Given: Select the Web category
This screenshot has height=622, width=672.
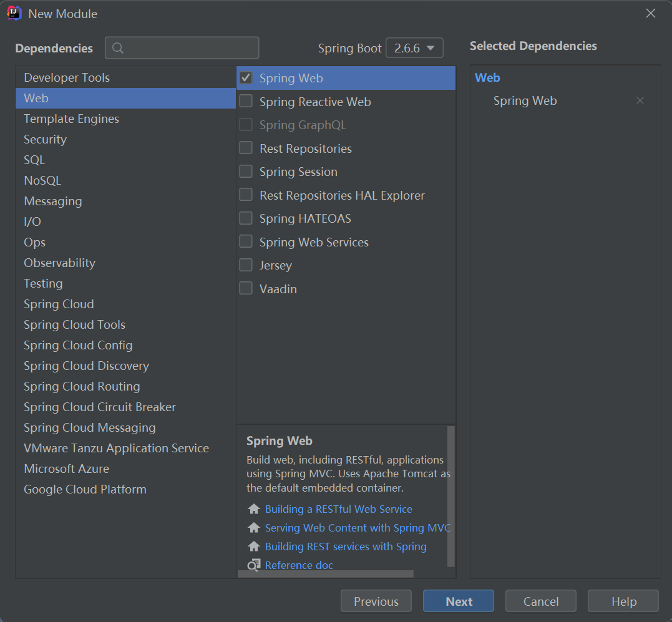Looking at the screenshot, I should pyautogui.click(x=125, y=98).
